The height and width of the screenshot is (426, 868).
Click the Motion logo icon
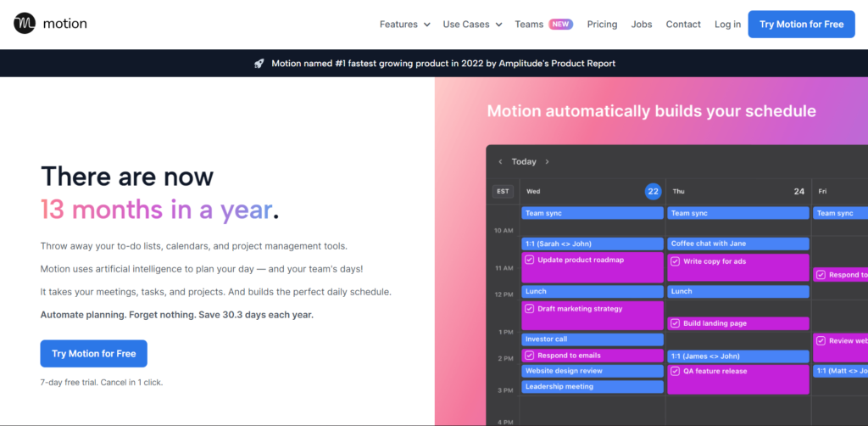tap(25, 24)
